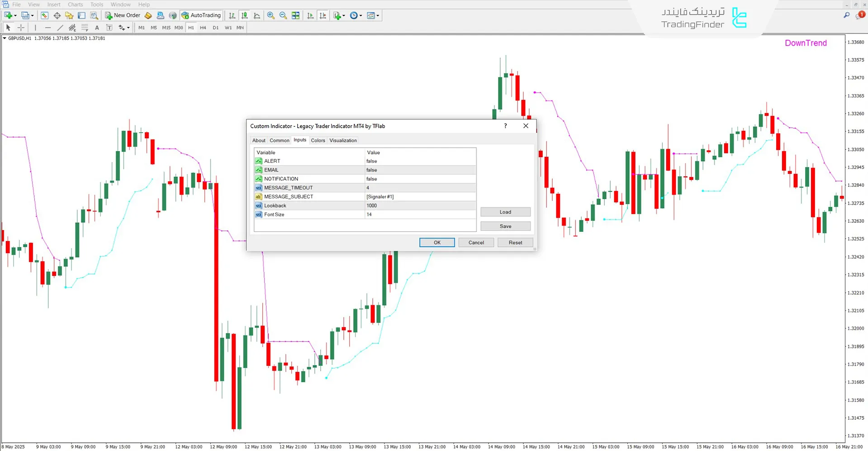Switch to the Colors tab

point(318,140)
